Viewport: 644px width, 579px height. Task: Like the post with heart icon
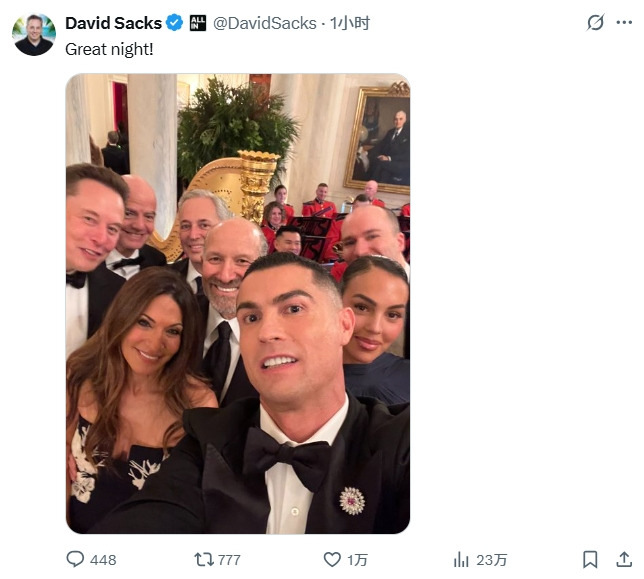[332, 559]
